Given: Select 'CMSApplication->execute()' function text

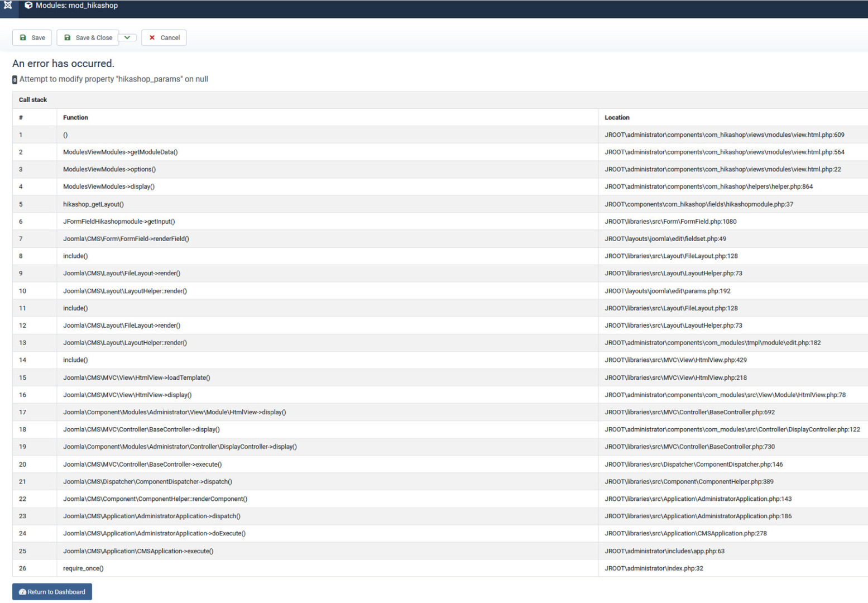Looking at the screenshot, I should (175, 551).
